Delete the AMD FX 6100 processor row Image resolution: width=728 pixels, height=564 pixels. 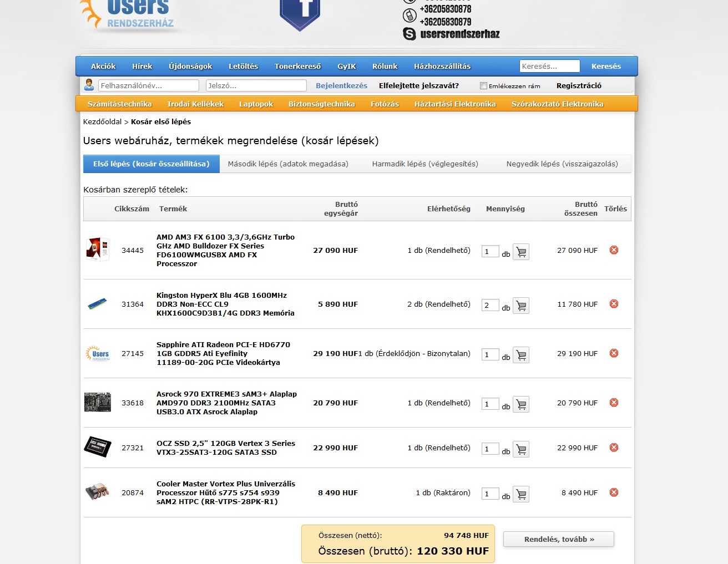tap(614, 250)
